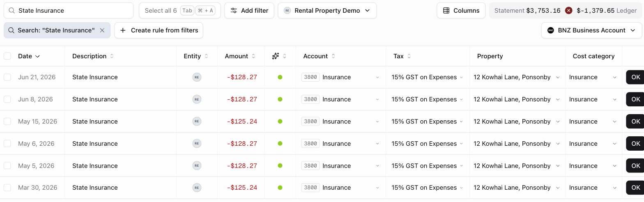
Task: Remove the "State Insurance" search chip with its X
Action: pos(102,30)
